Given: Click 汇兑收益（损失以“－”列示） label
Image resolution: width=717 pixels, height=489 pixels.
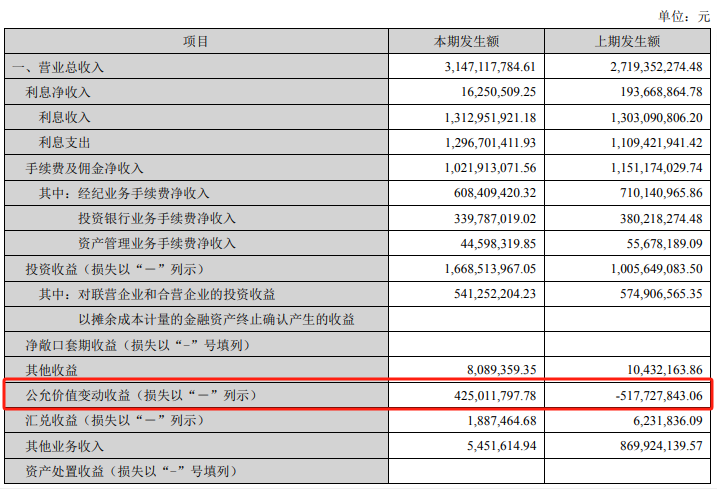Looking at the screenshot, I should coord(117,420).
